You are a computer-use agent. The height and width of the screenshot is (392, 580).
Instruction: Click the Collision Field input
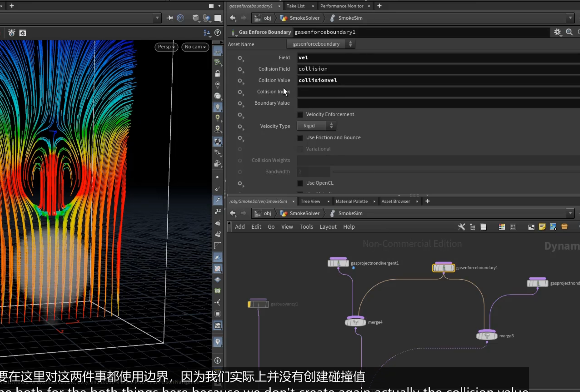438,69
